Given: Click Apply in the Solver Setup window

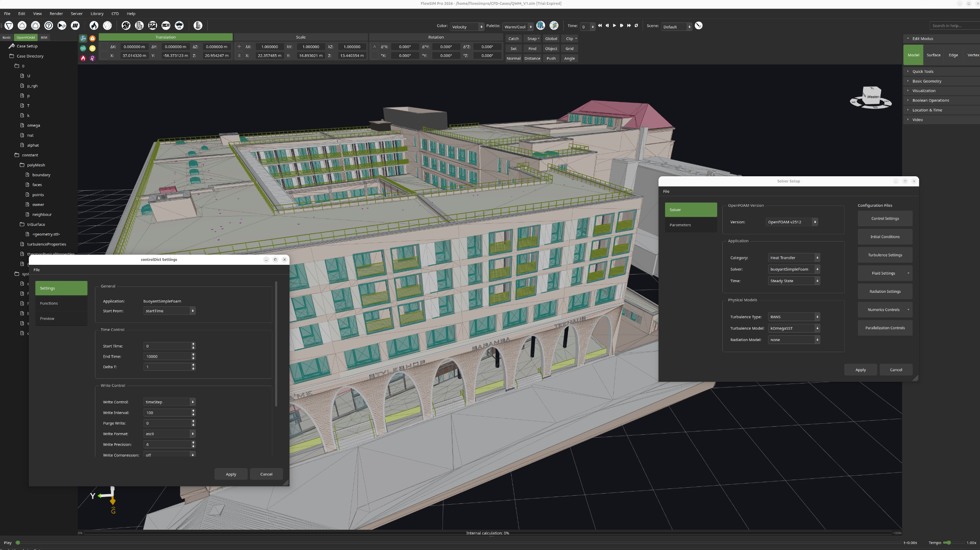Looking at the screenshot, I should point(860,369).
